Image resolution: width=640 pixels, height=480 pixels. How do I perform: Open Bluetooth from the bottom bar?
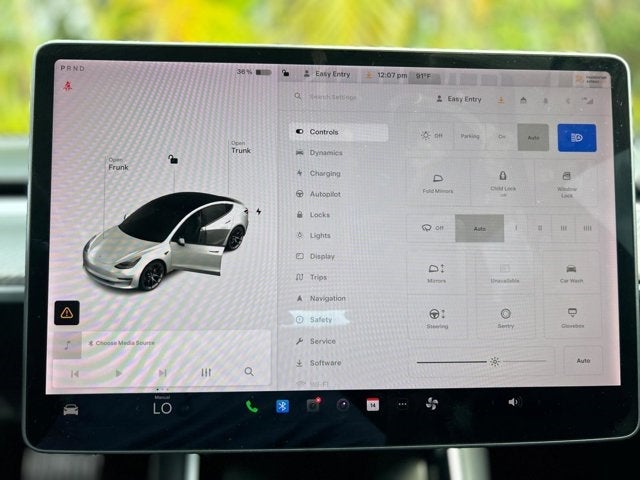click(282, 406)
